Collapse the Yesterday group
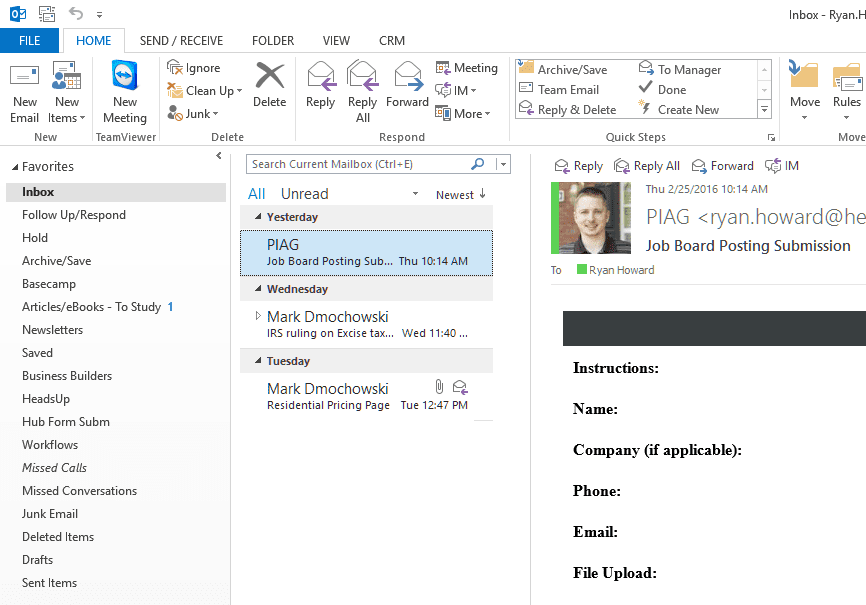This screenshot has width=866, height=605. tap(258, 217)
